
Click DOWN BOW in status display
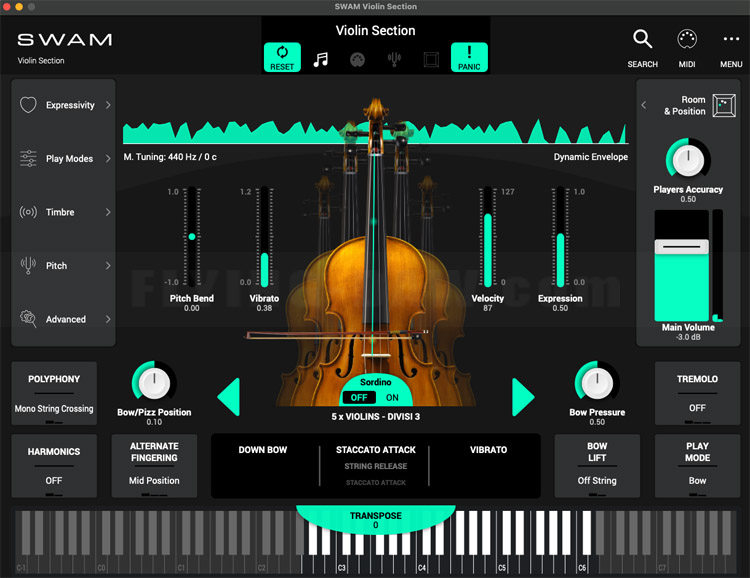pyautogui.click(x=263, y=450)
